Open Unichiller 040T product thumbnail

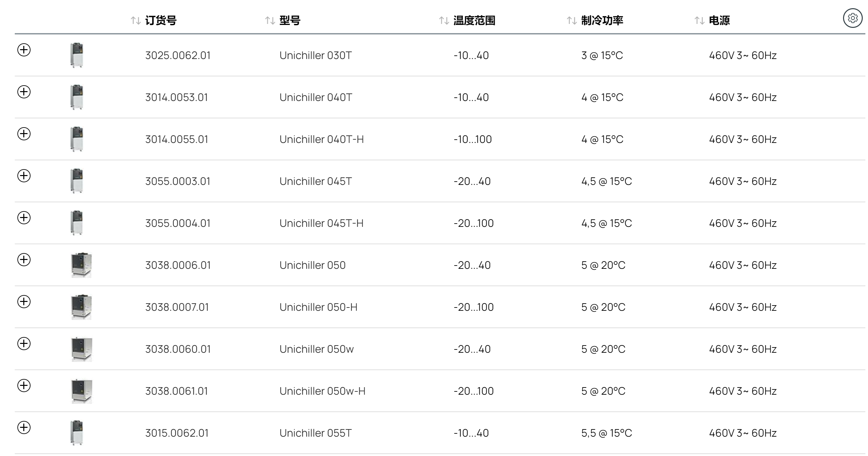coord(77,97)
